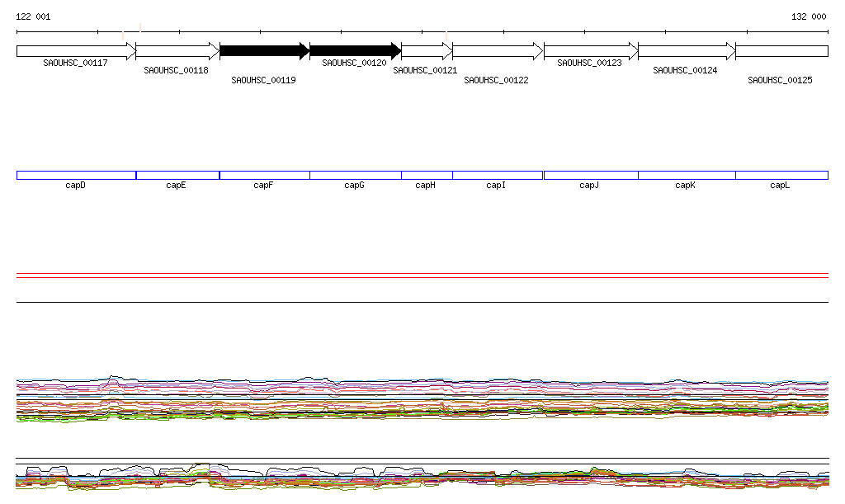Click the 132 000 end coordinate label
This screenshot has width=845, height=504.
click(x=808, y=16)
